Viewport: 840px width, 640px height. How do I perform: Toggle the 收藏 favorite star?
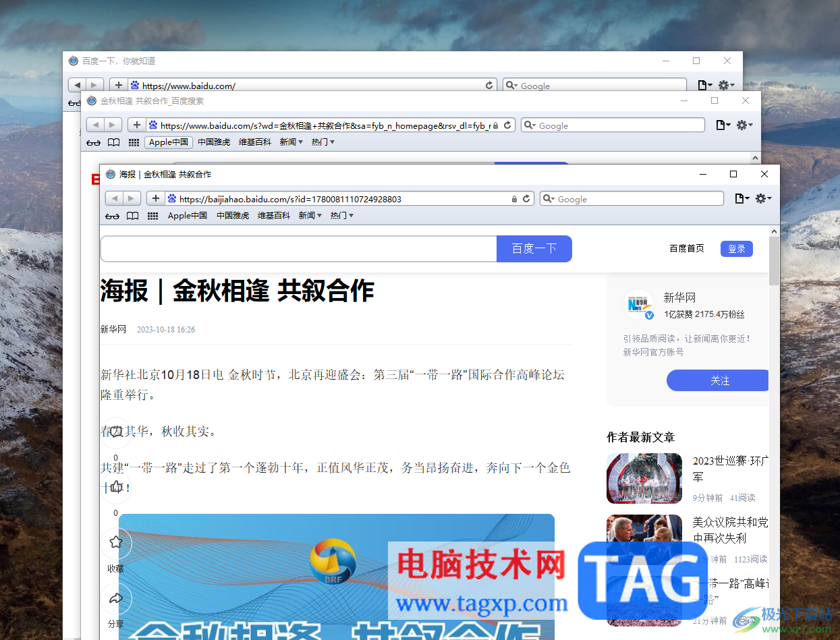point(116,543)
